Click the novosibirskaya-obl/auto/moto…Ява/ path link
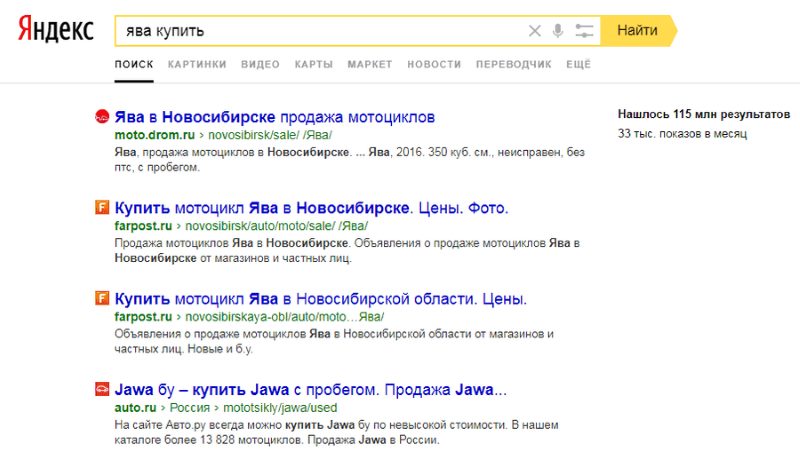Image resolution: width=800 pixels, height=453 pixels. coord(284,317)
